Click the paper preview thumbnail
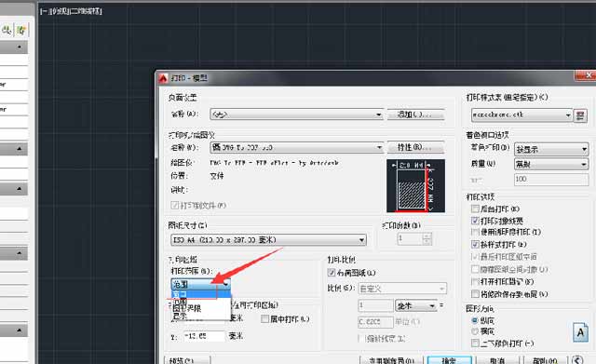 (x=416, y=186)
